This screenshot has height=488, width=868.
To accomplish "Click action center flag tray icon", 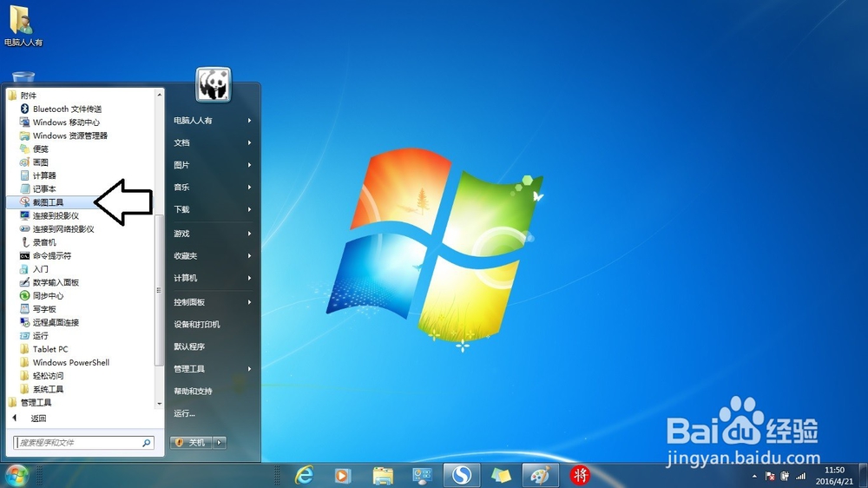I will point(770,476).
